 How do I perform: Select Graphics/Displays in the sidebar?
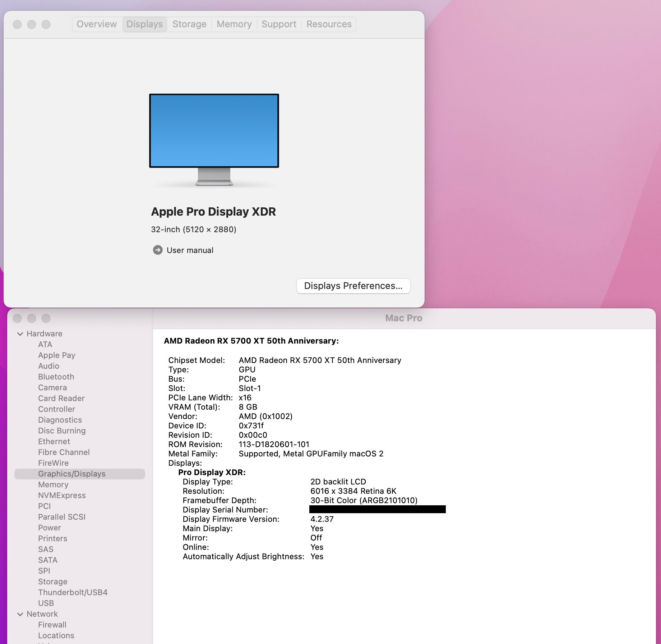pyautogui.click(x=80, y=474)
